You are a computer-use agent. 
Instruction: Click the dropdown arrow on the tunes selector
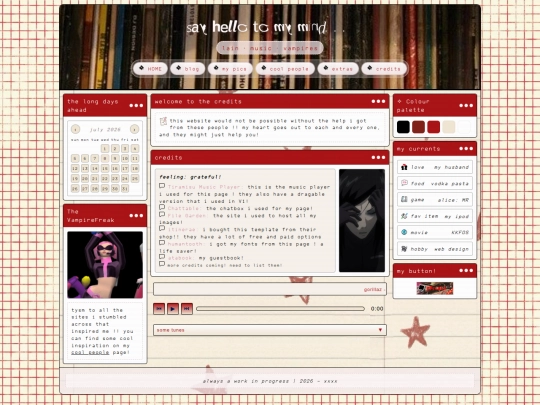point(380,330)
